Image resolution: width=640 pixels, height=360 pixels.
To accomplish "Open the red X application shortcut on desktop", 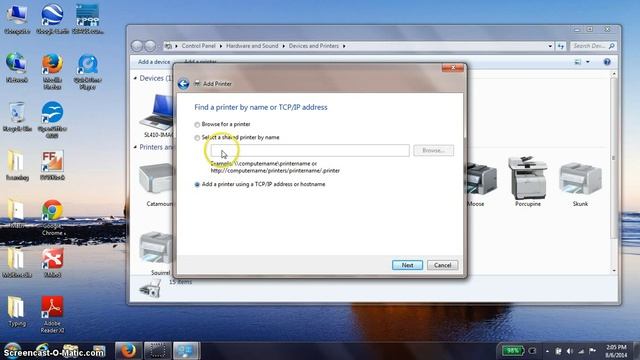I will pyautogui.click(x=52, y=262).
